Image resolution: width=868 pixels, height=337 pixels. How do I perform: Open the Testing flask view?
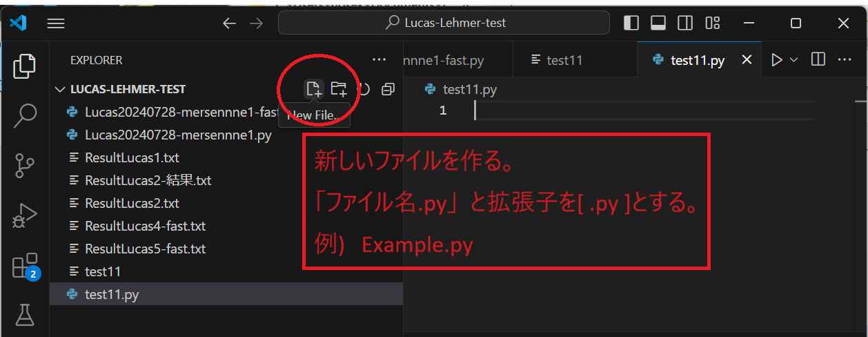[25, 315]
